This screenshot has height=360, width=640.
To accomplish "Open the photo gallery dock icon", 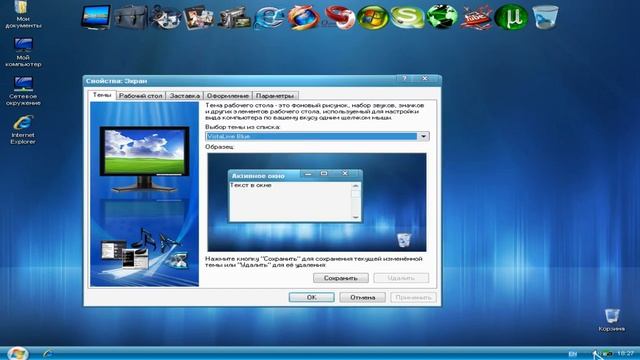I will pos(199,17).
